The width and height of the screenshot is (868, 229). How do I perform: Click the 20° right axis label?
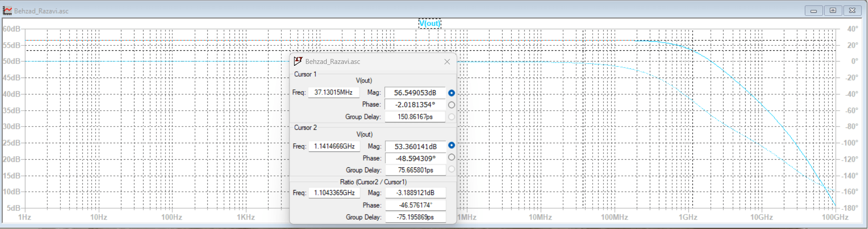click(853, 45)
